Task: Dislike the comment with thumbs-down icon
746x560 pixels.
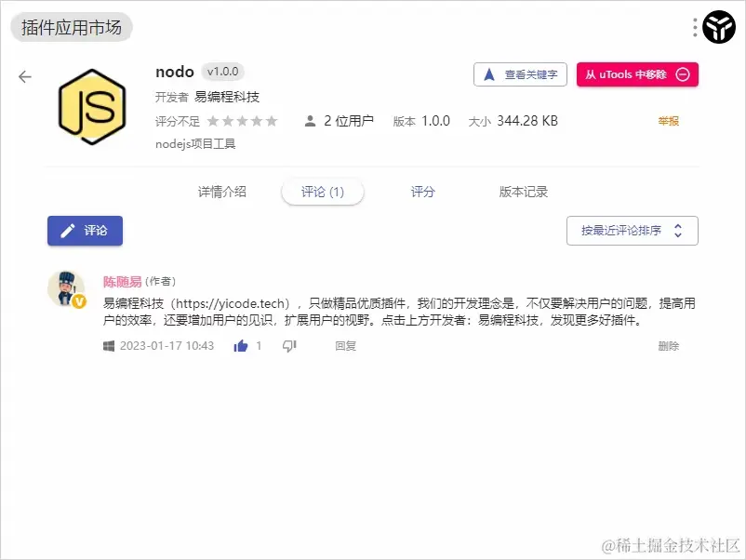Action: pos(289,346)
